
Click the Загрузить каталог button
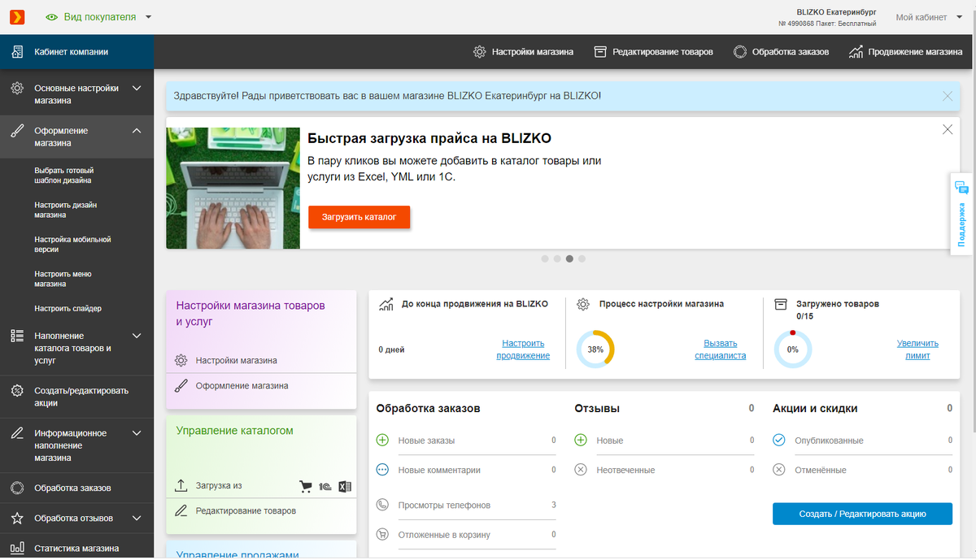359,218
